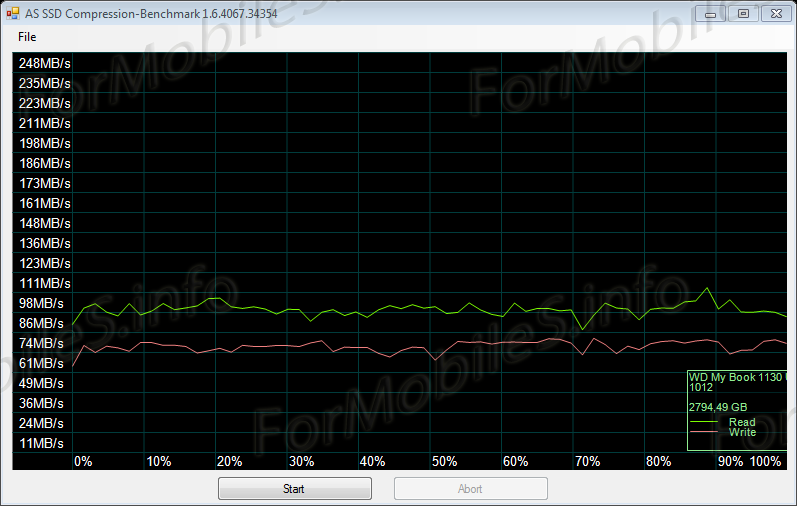Click the 100% mark on horizontal axis
The image size is (797, 506).
765,461
